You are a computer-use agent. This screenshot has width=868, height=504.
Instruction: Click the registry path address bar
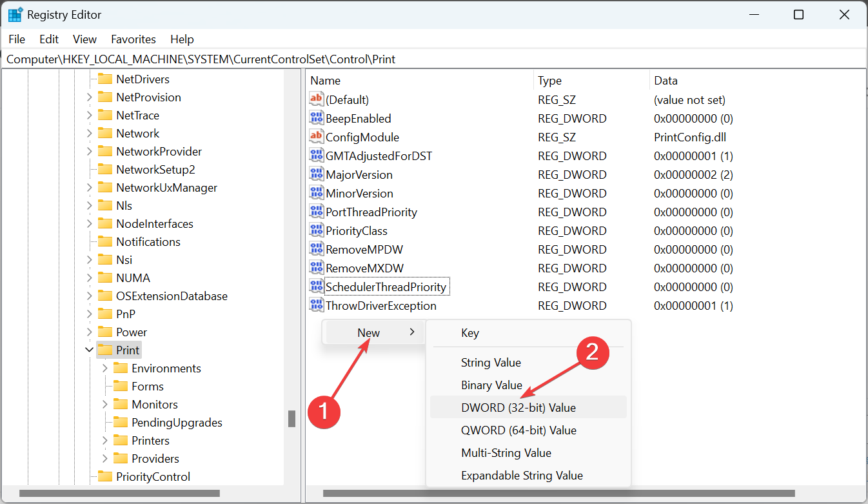tap(434, 59)
